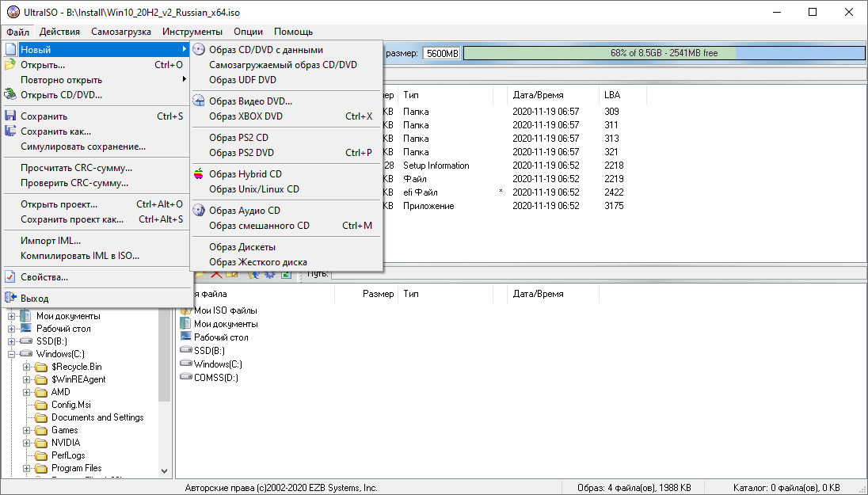Click the SSD(B:) drive icon in file list

pos(186,350)
